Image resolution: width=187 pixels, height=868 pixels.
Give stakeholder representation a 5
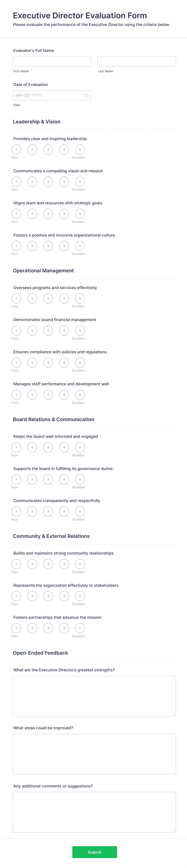pyautogui.click(x=80, y=596)
